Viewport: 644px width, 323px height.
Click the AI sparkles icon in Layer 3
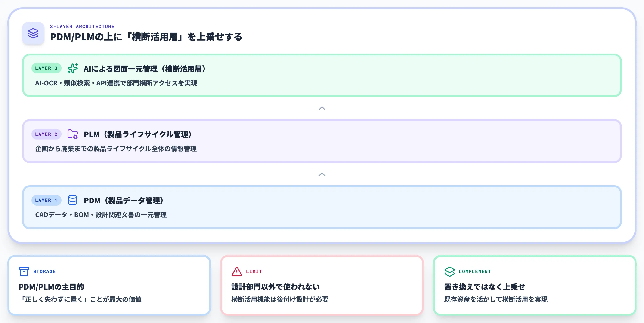click(72, 68)
